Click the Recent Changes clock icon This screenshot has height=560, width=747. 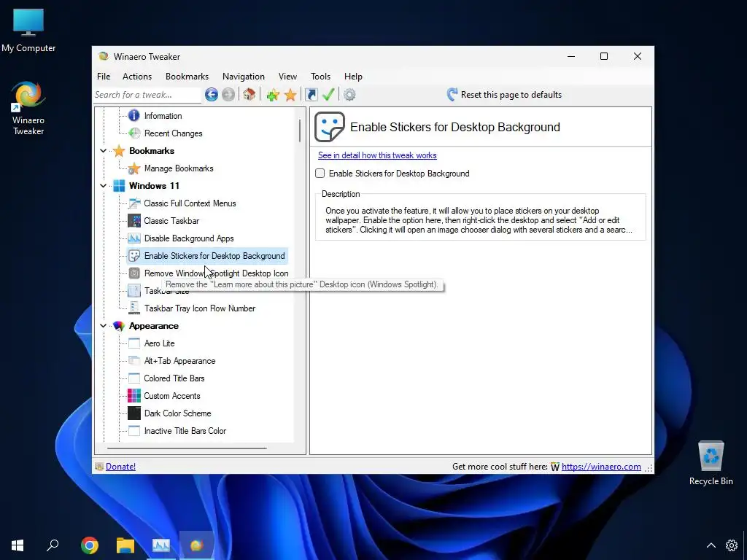(x=135, y=133)
